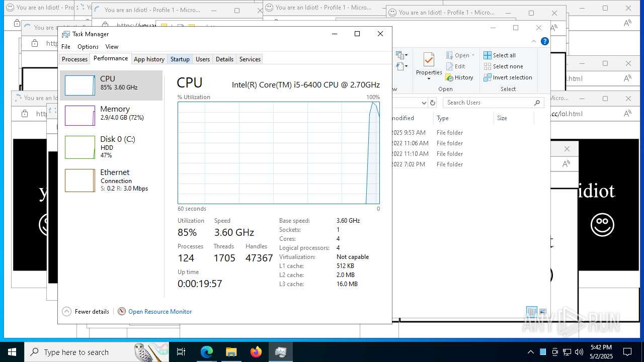Screen dimensions: 644x362
Task: Open Task View from the taskbar
Action: 181,352
